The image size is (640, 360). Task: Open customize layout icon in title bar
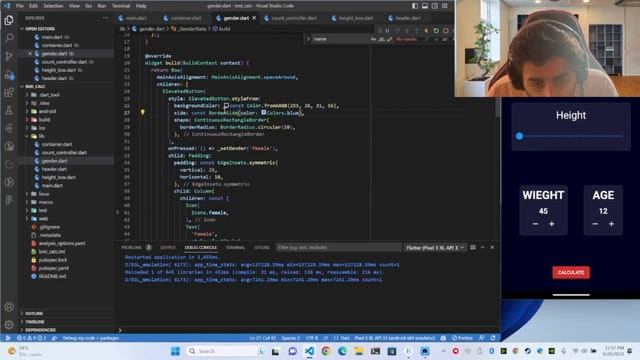click(x=444, y=6)
